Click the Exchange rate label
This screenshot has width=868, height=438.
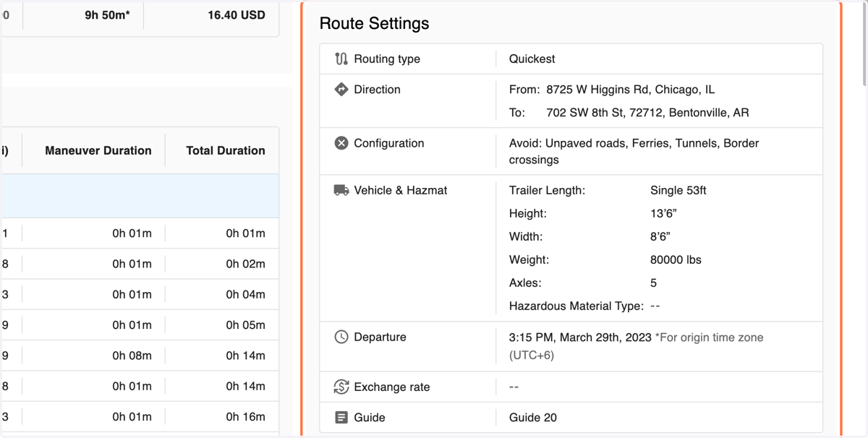click(392, 387)
